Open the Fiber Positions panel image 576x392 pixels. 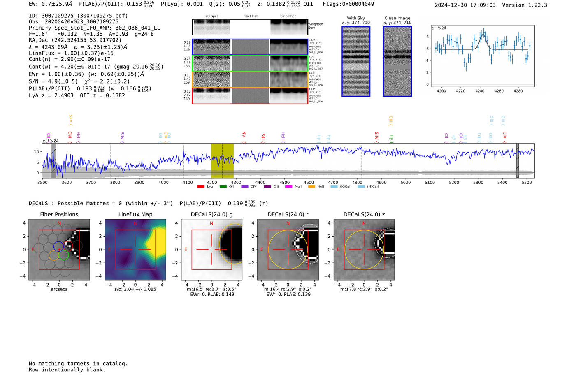59,250
